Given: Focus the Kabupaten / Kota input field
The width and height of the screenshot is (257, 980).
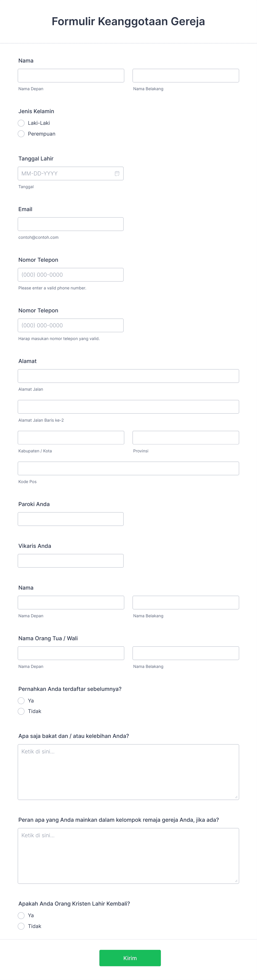Looking at the screenshot, I should pyautogui.click(x=71, y=437).
